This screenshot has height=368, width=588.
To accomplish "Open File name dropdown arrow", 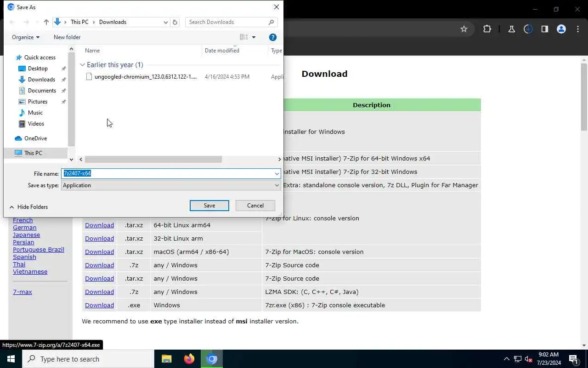I will [277, 174].
